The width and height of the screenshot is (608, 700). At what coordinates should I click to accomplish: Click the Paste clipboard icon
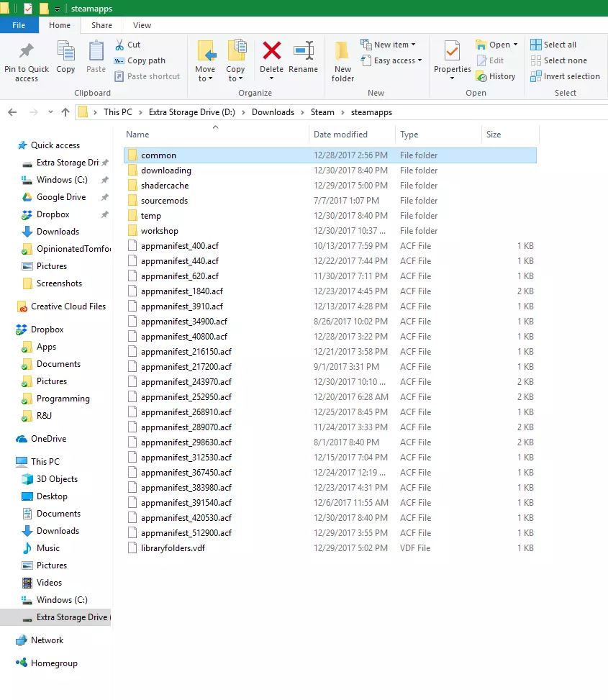pyautogui.click(x=96, y=50)
